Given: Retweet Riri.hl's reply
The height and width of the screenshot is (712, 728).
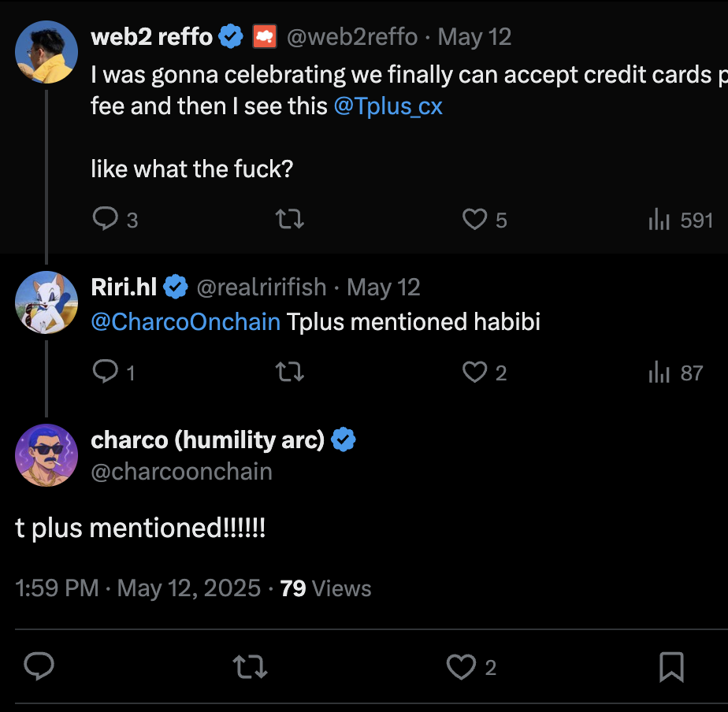Looking at the screenshot, I should 291,372.
